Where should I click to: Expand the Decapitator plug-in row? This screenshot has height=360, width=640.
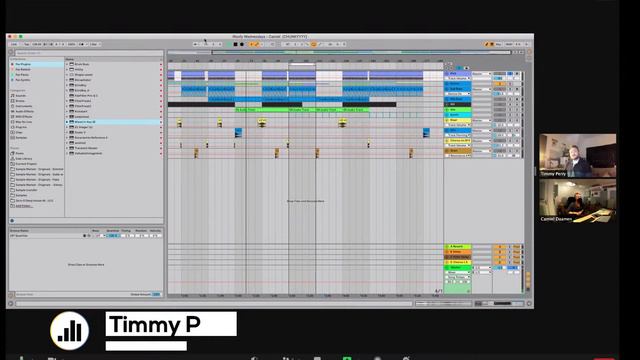click(x=67, y=80)
